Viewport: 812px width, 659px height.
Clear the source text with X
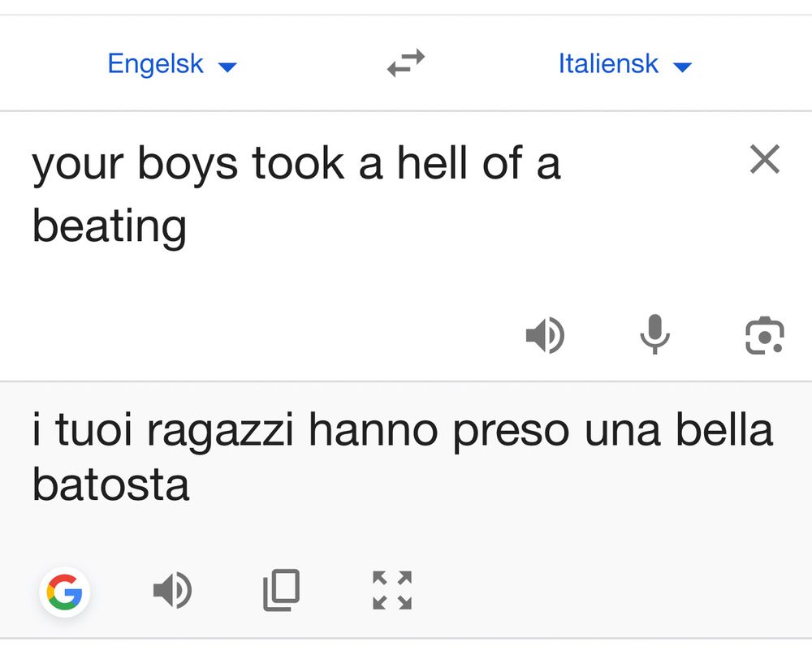[765, 160]
